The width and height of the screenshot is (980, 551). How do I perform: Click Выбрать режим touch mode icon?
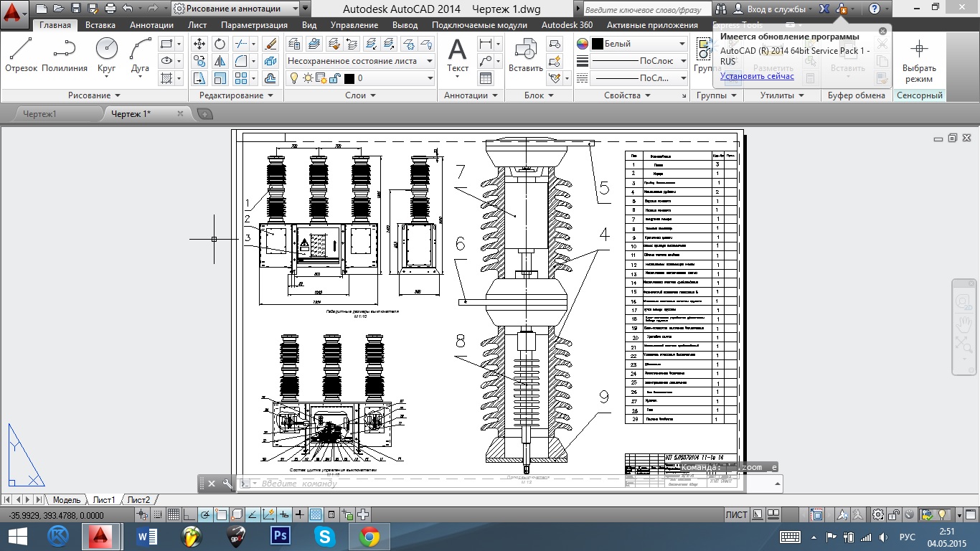click(919, 61)
